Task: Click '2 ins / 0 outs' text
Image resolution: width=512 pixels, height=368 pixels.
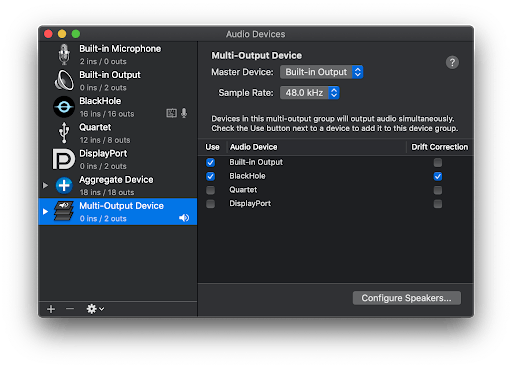Action: 103,61
